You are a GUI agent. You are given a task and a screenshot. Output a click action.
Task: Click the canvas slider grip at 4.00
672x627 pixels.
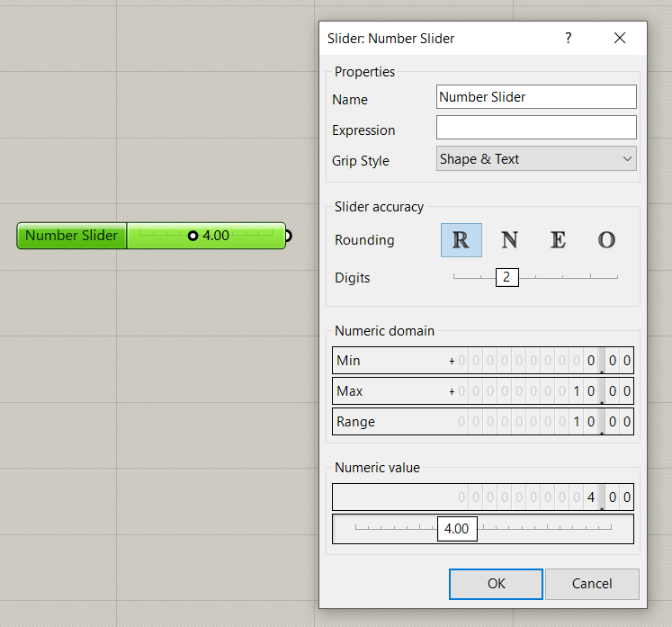pyautogui.click(x=193, y=236)
